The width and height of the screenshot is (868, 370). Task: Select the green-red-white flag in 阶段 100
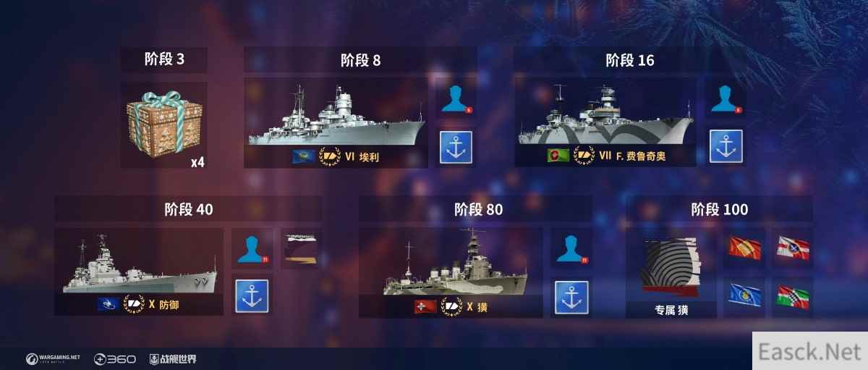click(x=793, y=296)
